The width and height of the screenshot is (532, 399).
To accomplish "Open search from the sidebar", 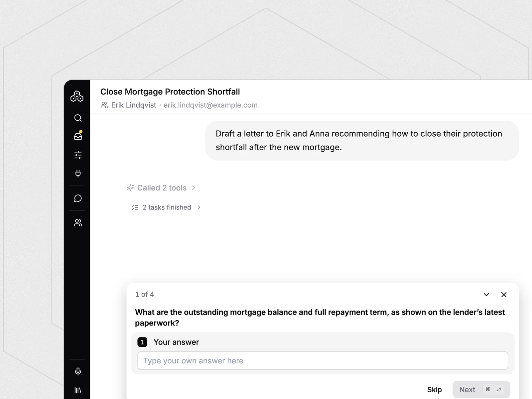I will tap(78, 118).
